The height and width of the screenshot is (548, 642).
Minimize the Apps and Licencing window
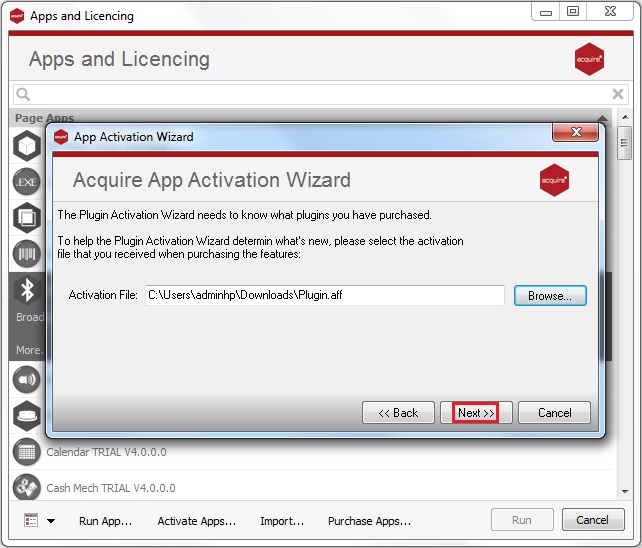click(545, 11)
